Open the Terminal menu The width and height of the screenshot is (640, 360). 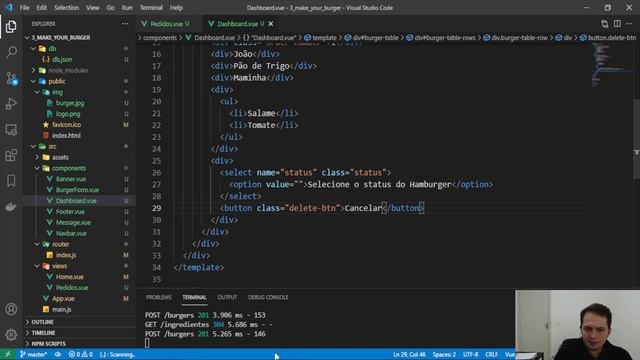151,8
